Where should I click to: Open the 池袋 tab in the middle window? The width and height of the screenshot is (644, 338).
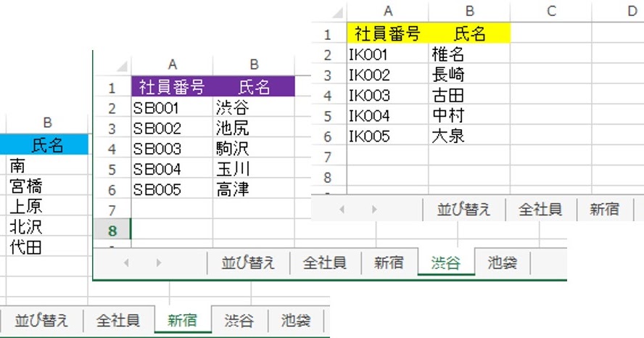[x=503, y=262]
